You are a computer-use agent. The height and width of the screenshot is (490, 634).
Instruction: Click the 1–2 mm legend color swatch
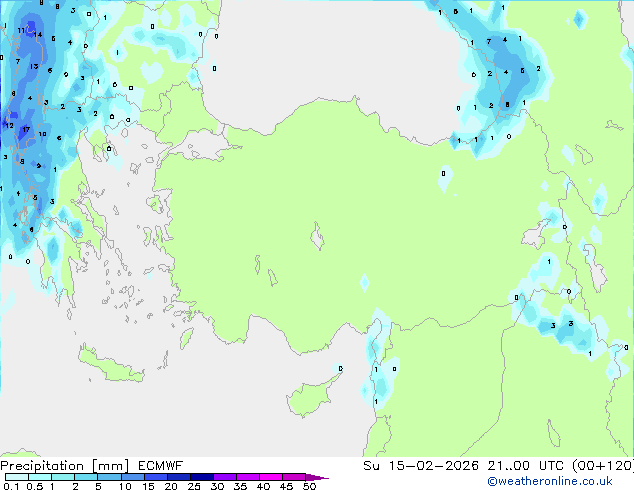[63, 477]
